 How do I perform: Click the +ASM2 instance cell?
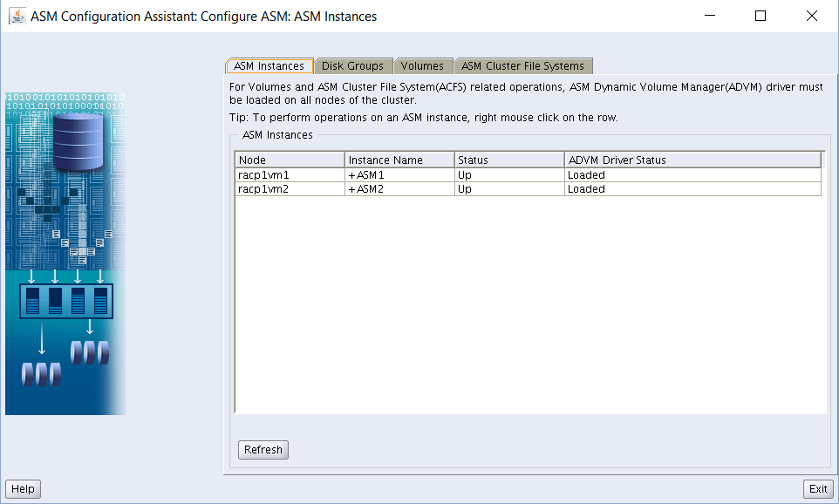(x=399, y=189)
